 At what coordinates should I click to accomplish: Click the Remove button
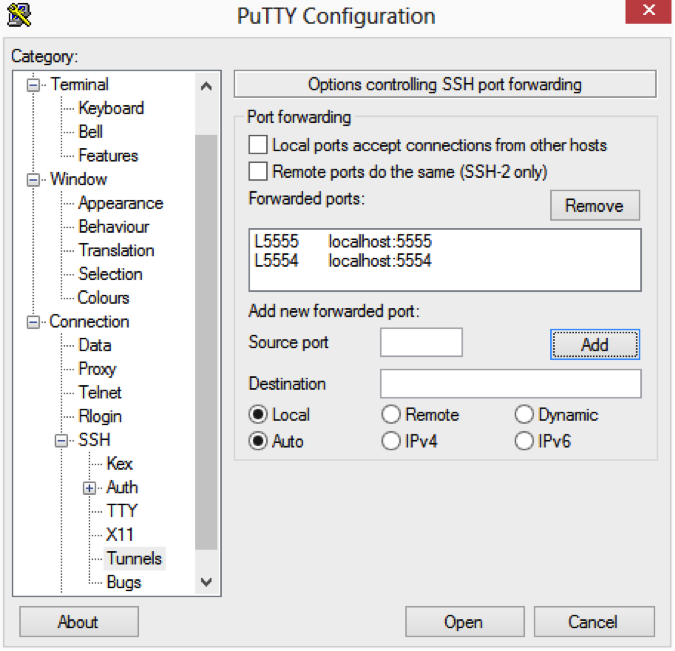pos(594,206)
